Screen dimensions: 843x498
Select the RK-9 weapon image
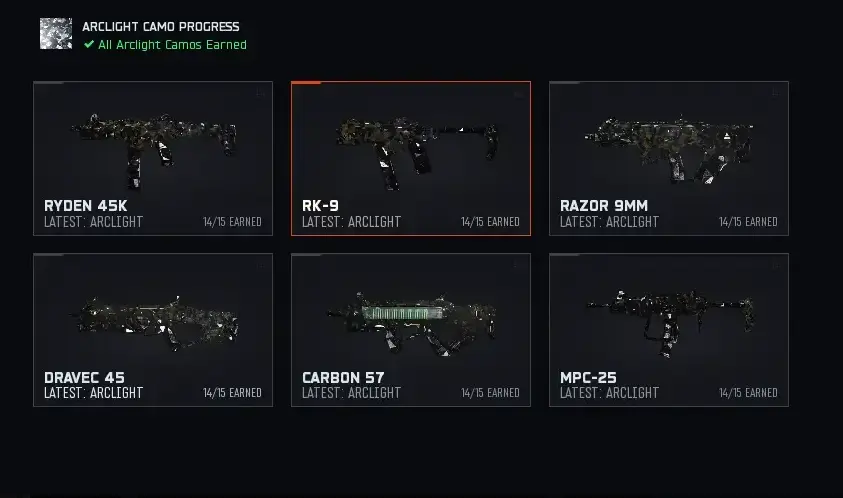pyautogui.click(x=411, y=144)
